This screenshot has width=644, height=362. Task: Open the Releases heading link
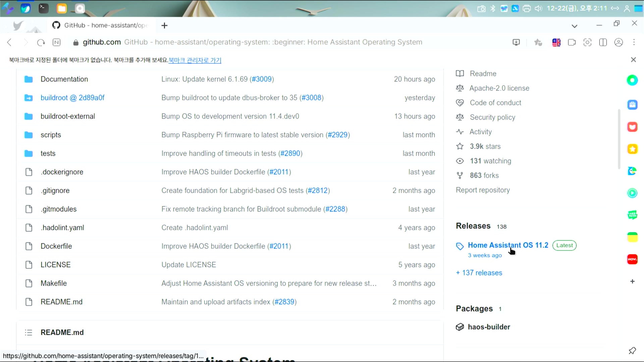[x=473, y=226]
